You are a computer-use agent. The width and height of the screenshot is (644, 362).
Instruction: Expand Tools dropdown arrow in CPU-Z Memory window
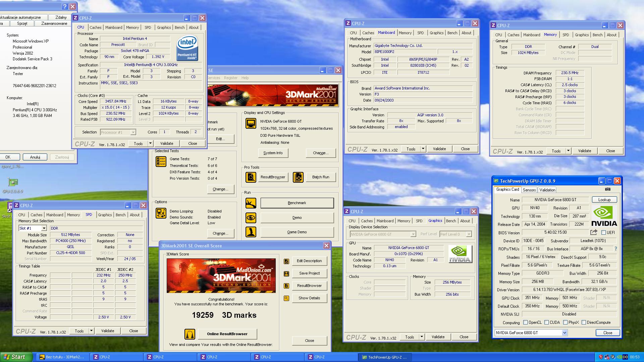(568, 151)
